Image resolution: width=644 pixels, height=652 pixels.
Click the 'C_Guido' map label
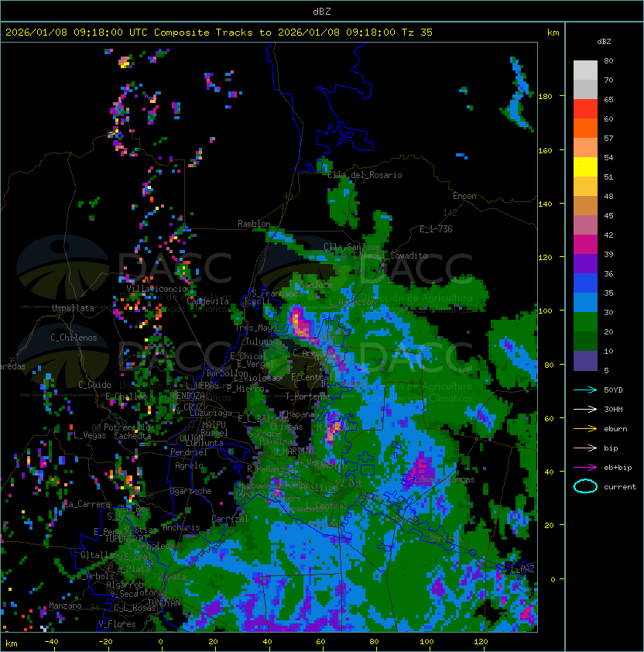click(94, 385)
